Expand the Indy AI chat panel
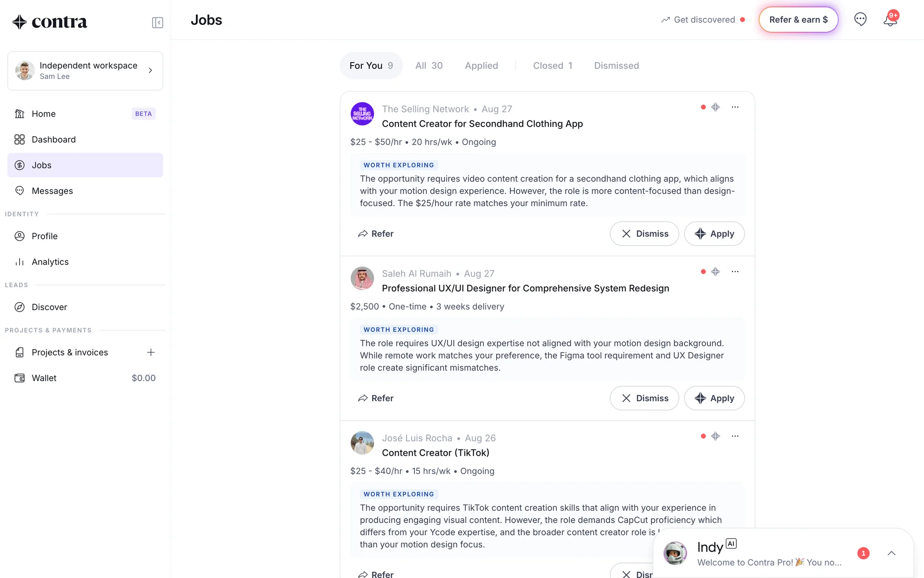The width and height of the screenshot is (924, 578). click(891, 553)
